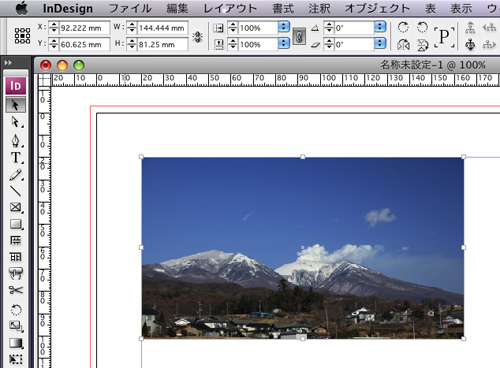This screenshot has width=500, height=368.
Task: Select the Gradient Swatch tool
Action: 15,343
